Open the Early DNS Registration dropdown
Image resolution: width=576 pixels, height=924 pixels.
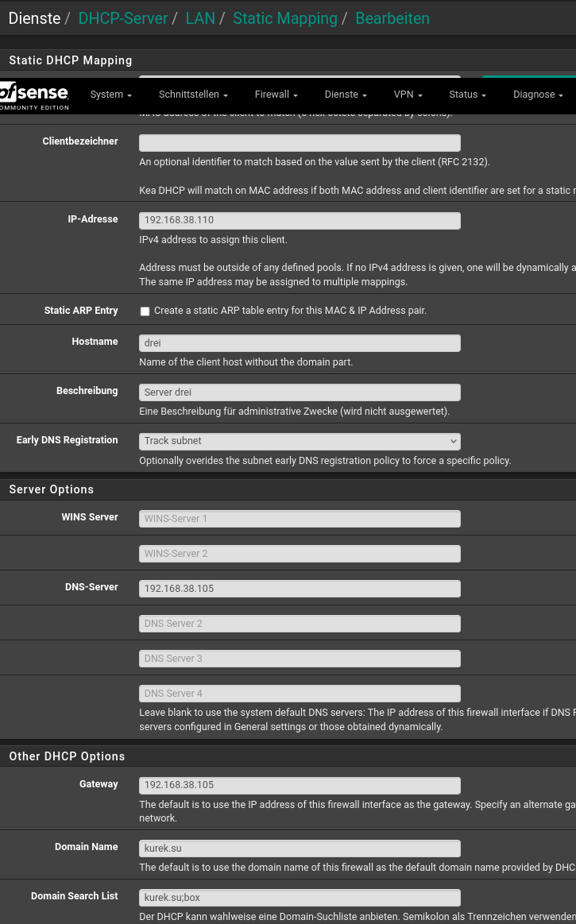coord(300,441)
